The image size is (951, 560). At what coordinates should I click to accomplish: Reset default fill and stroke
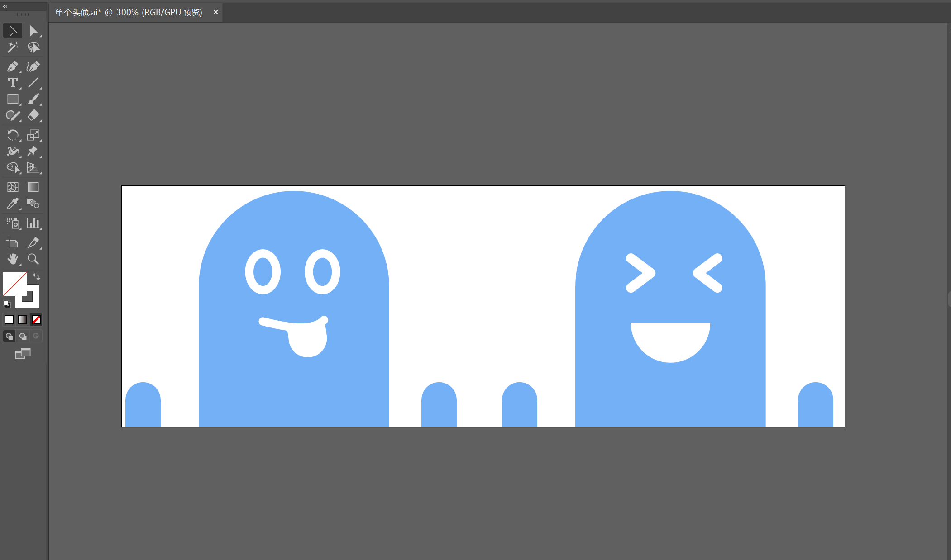(6, 304)
